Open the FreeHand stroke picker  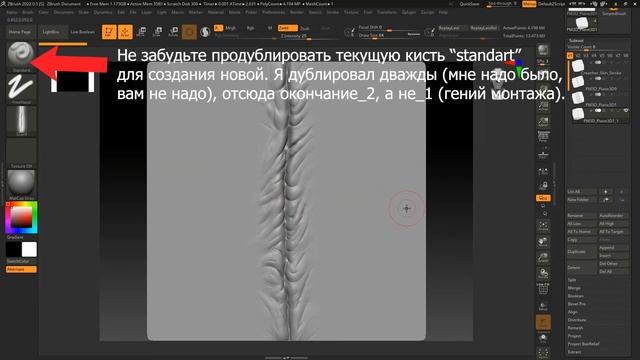(x=21, y=89)
